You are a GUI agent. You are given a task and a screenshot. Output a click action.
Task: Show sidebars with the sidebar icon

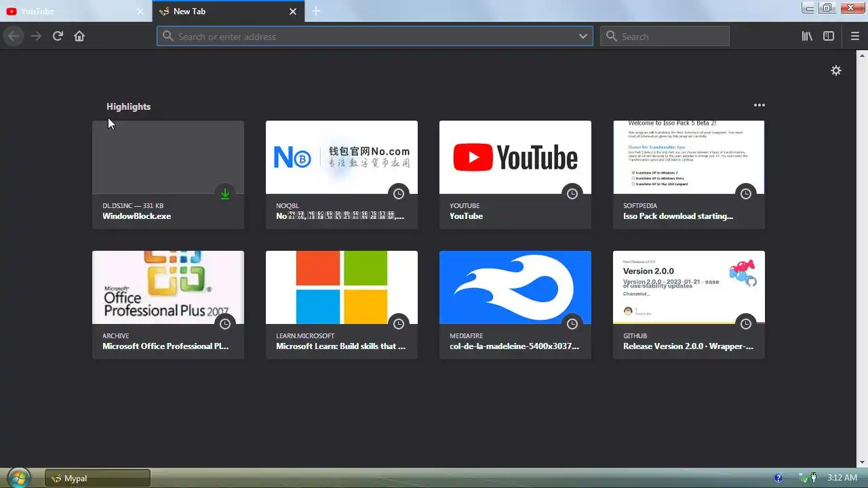point(829,36)
